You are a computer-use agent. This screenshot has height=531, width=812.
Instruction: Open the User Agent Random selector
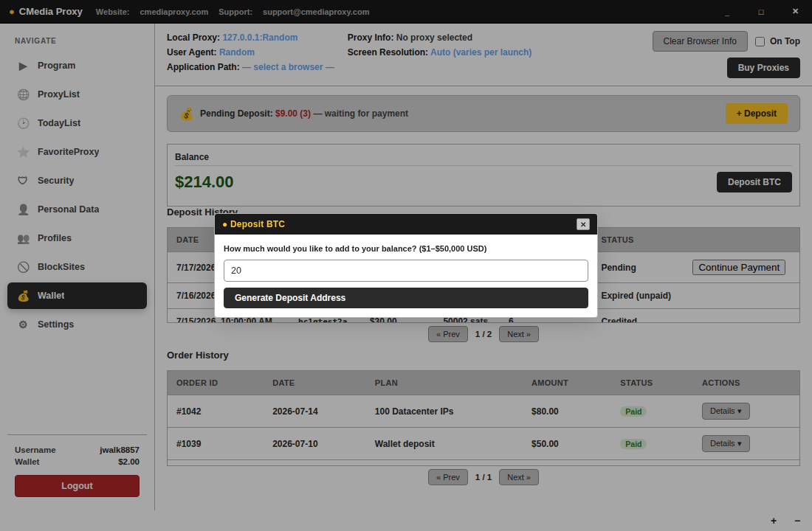pos(237,52)
